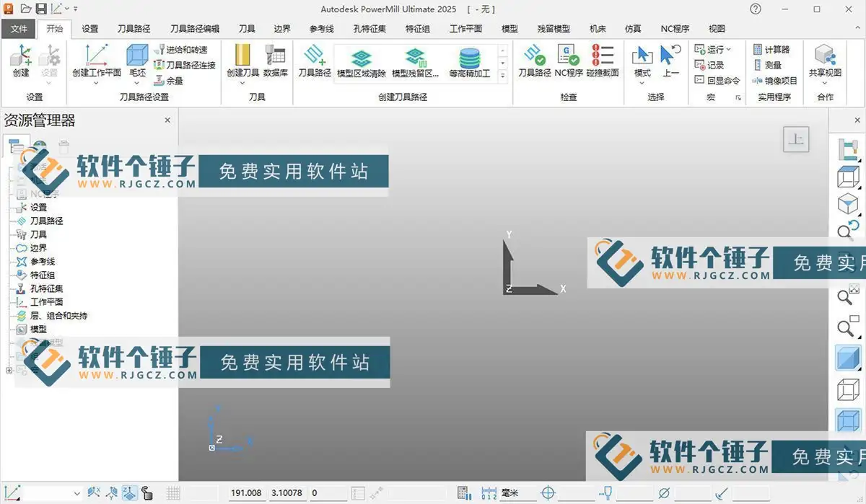The width and height of the screenshot is (866, 504).
Task: Click the 模式 selection icon
Action: point(642,56)
